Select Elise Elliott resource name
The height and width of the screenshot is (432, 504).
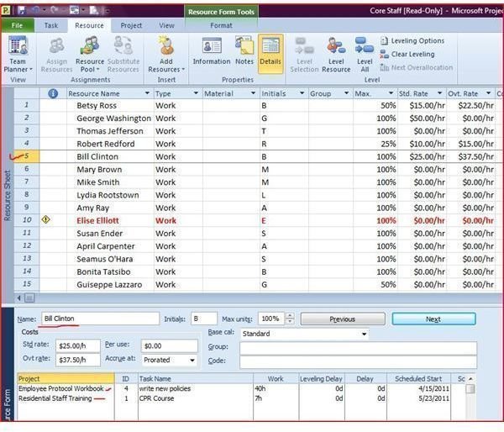tap(97, 221)
